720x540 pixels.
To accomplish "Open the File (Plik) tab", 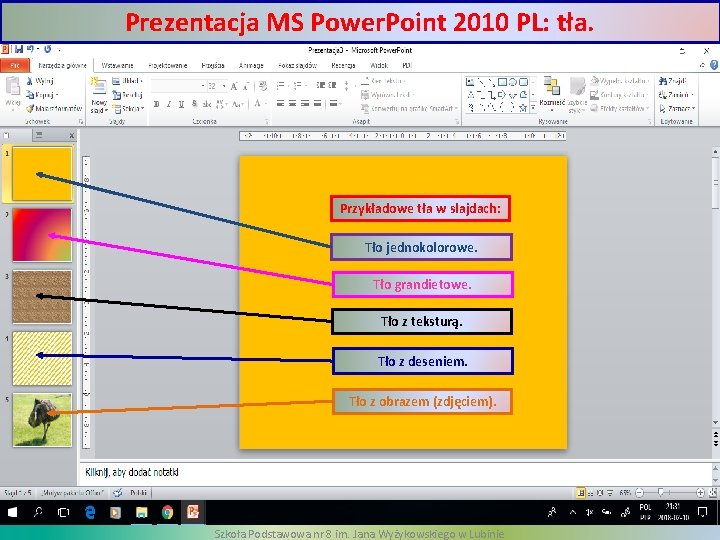I will pos(15,65).
